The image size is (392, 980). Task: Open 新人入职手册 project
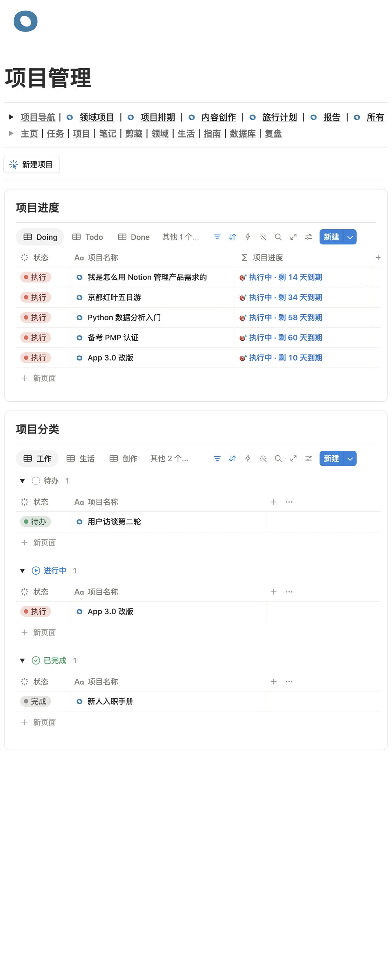110,701
